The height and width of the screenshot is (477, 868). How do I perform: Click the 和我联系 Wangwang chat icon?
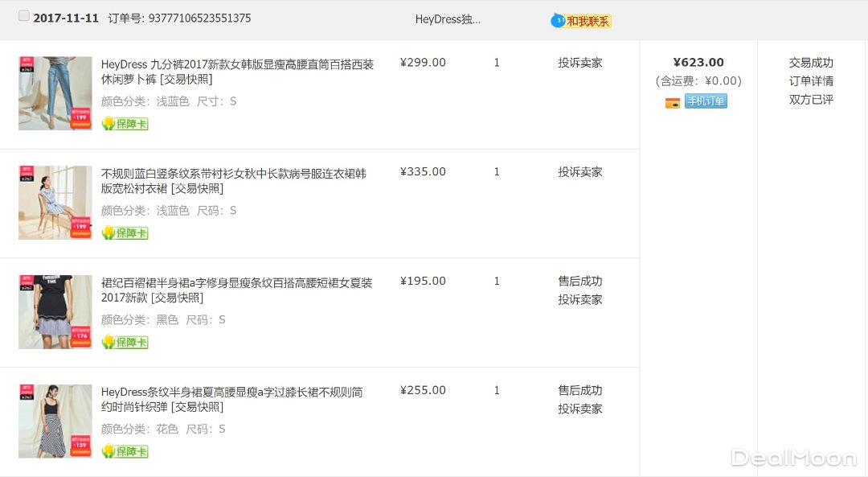tap(581, 21)
